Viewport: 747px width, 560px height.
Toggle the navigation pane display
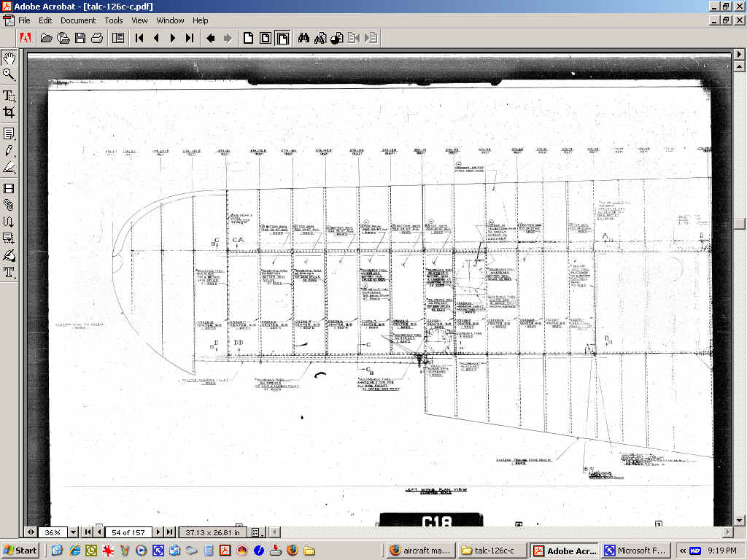[x=118, y=38]
